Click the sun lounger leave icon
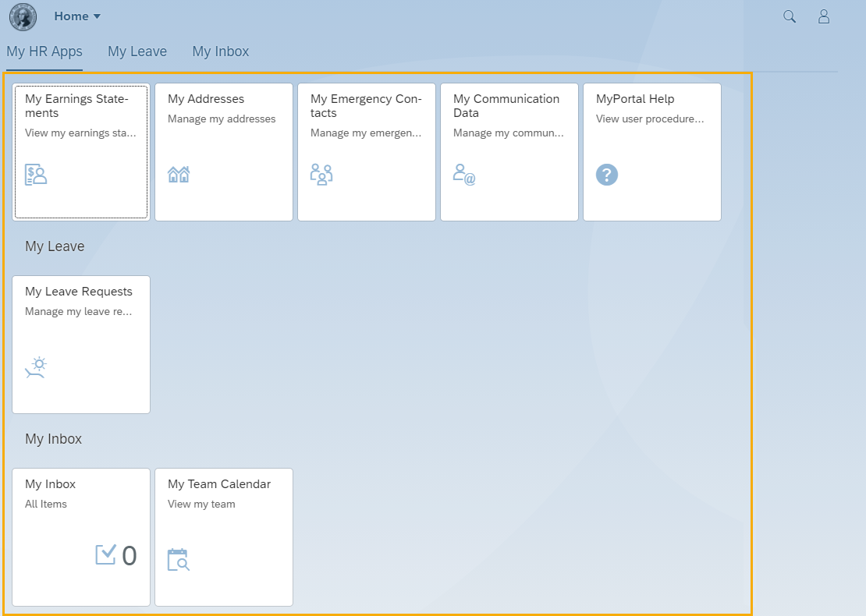Viewport: 866px width, 616px height. coord(36,367)
